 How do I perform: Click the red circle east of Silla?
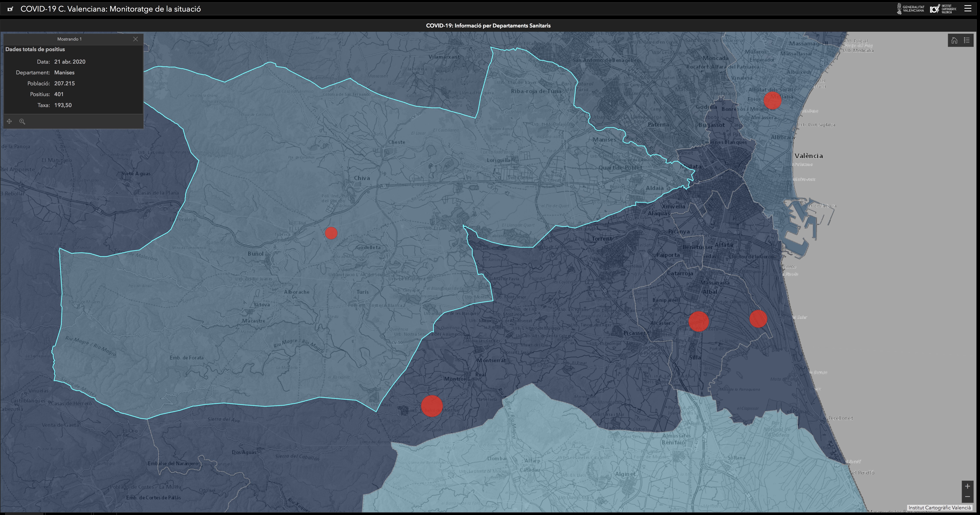click(758, 319)
